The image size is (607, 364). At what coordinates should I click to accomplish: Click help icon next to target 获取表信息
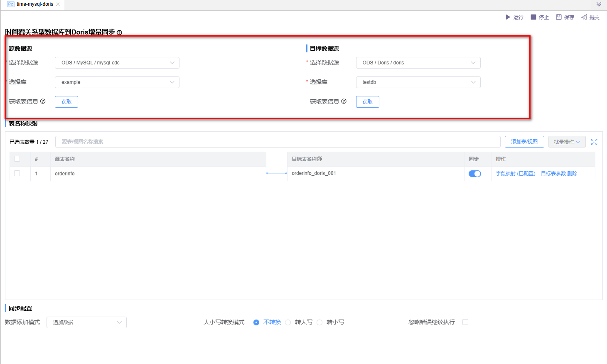344,101
